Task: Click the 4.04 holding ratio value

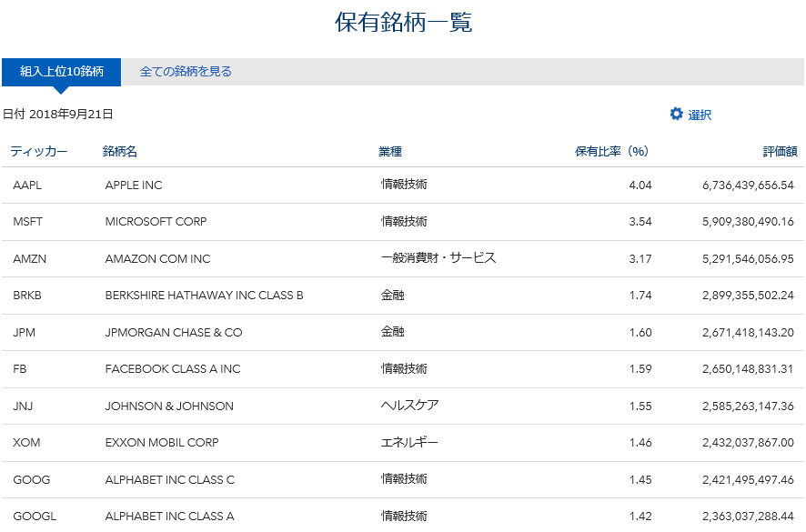Action: click(x=640, y=185)
